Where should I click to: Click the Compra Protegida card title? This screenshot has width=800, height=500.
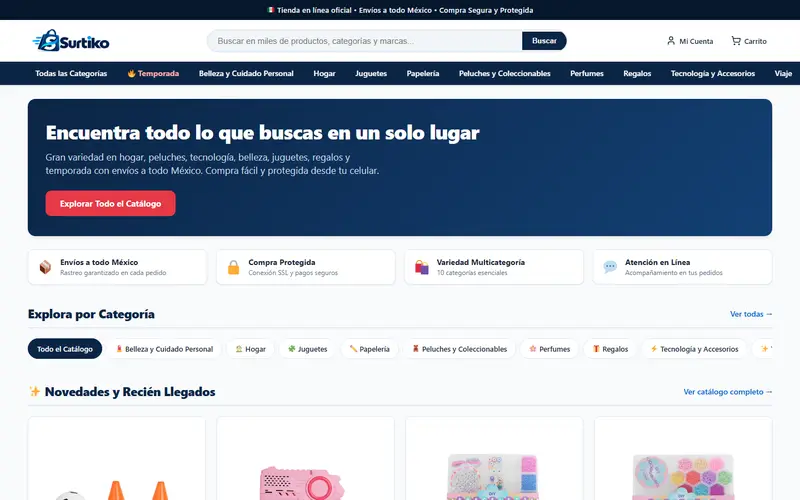[x=282, y=262]
